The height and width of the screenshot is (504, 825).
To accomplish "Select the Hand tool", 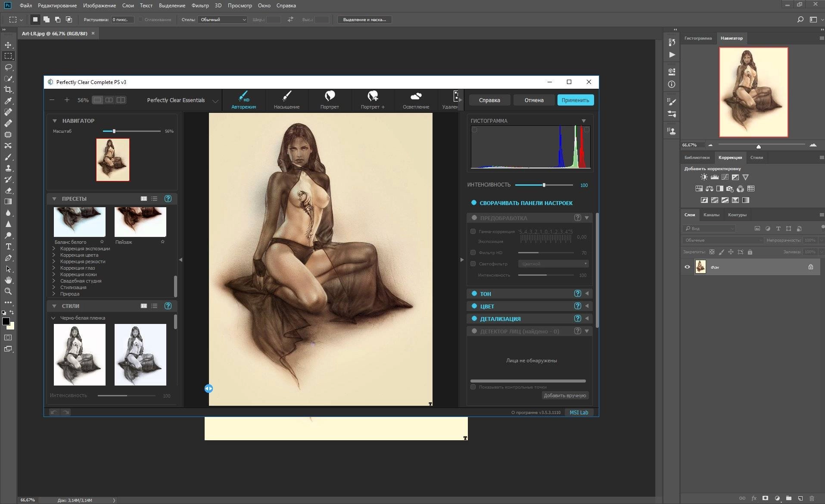I will click(x=8, y=280).
